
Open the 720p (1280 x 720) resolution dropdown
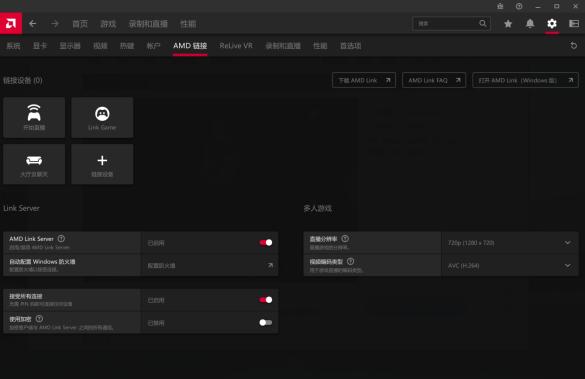(x=510, y=243)
